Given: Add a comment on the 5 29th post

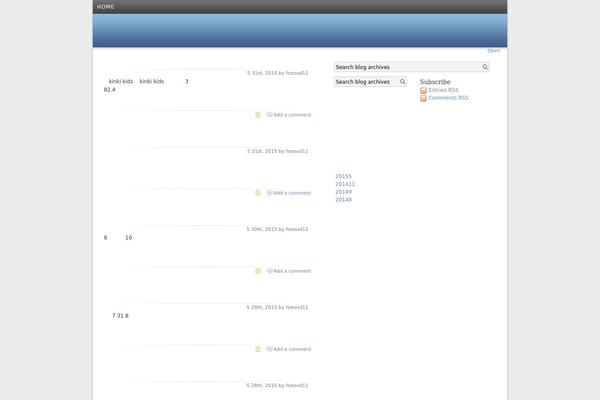Looking at the screenshot, I should (292, 349).
